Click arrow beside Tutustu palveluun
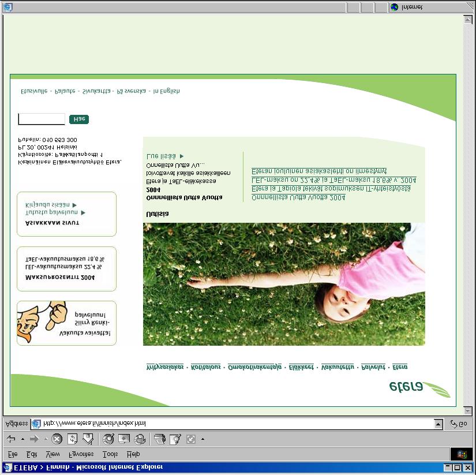 tap(83, 212)
